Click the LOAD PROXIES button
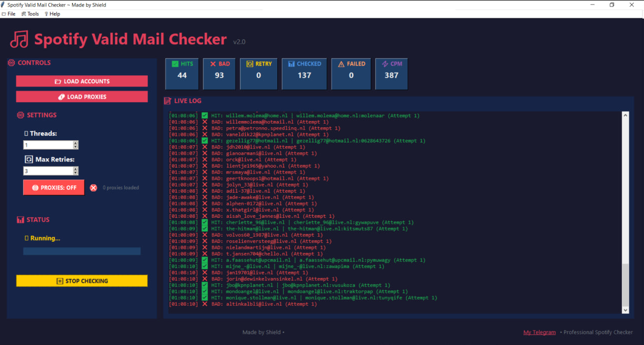Screen dimensions: 644x345 point(82,97)
